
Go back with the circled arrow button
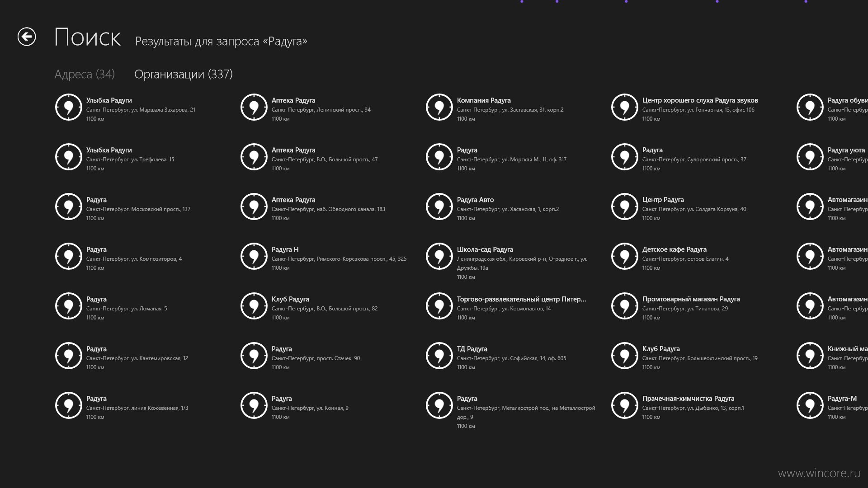tap(27, 37)
